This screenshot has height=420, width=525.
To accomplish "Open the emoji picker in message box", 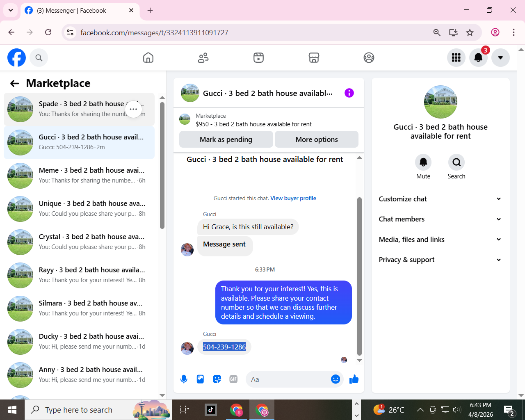I will [336, 379].
